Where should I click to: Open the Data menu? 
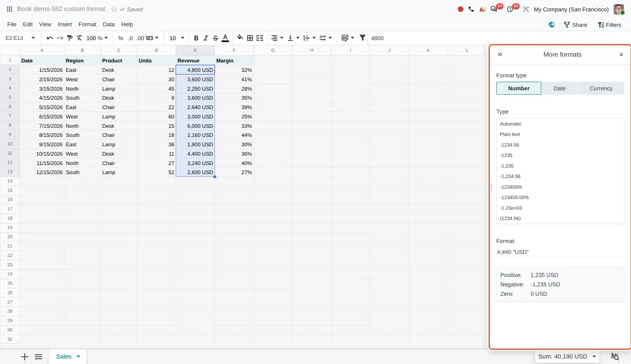coord(108,24)
